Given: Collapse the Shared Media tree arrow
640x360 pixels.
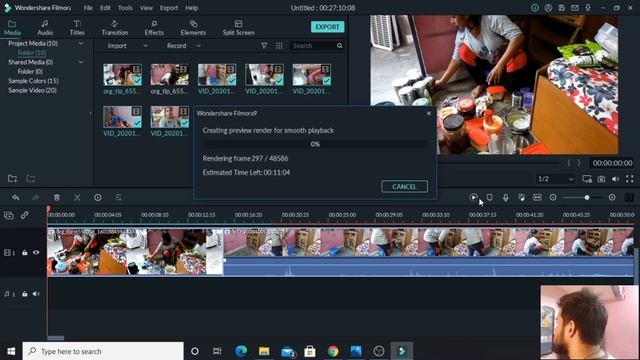Looking at the screenshot, I should click(81, 62).
